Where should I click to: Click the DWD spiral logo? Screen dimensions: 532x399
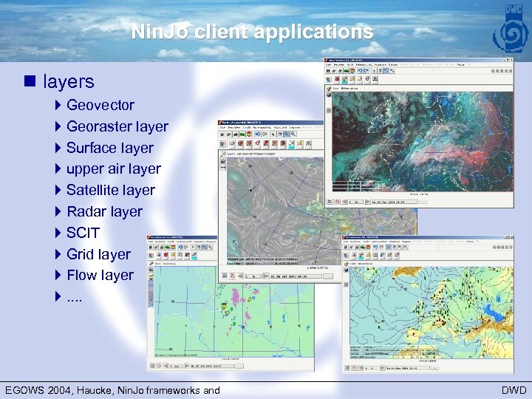click(511, 30)
